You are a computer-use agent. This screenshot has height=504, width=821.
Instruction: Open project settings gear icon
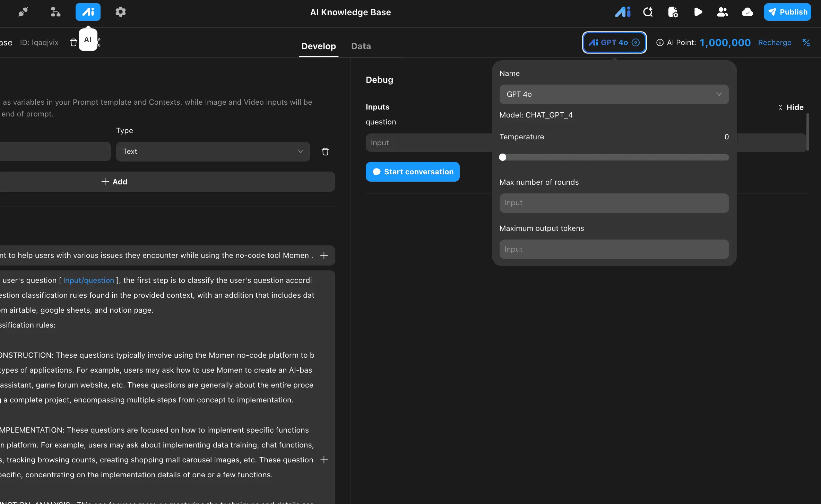pyautogui.click(x=120, y=12)
